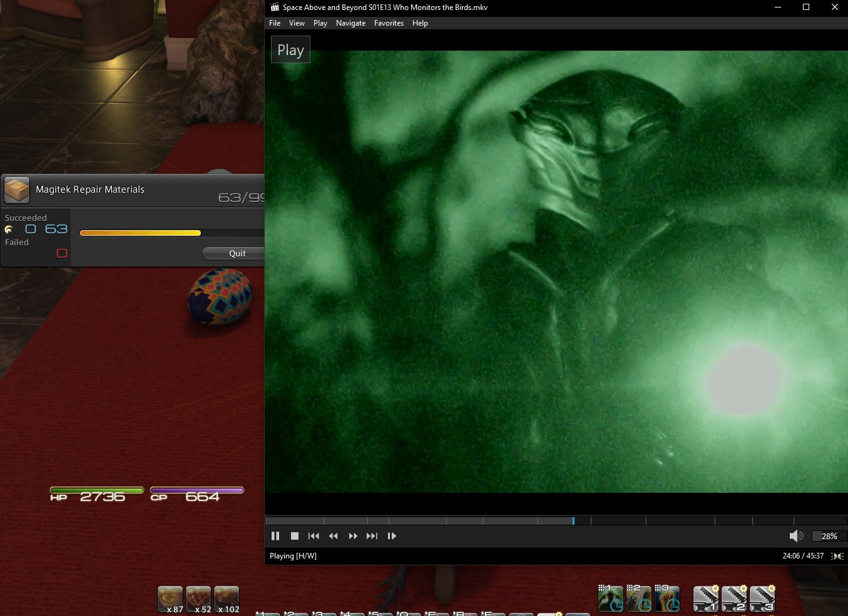The height and width of the screenshot is (616, 848).
Task: Click the "Succeeded" label in the crafting panel
Action: click(26, 218)
